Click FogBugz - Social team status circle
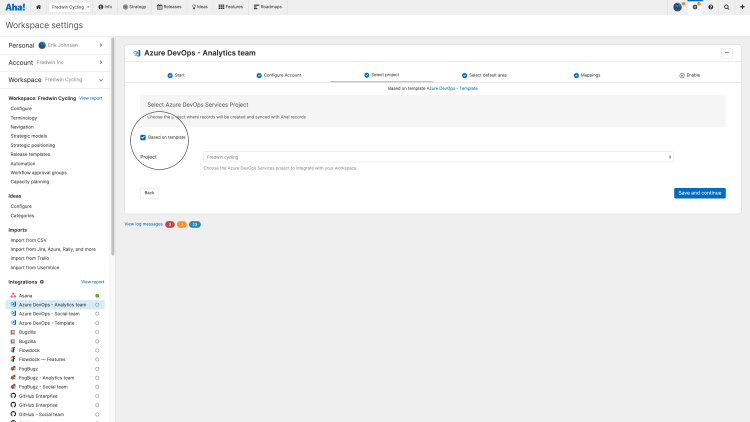The image size is (750, 422). point(97,387)
